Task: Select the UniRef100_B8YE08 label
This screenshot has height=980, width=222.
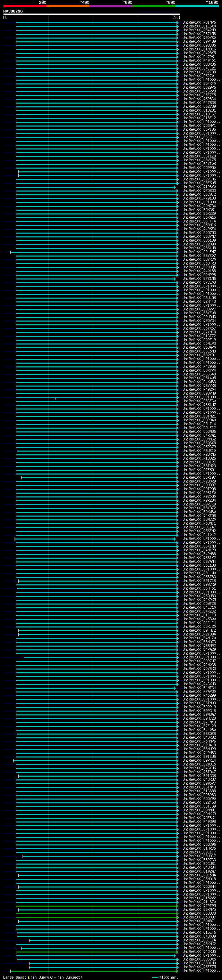Action: tap(199, 313)
